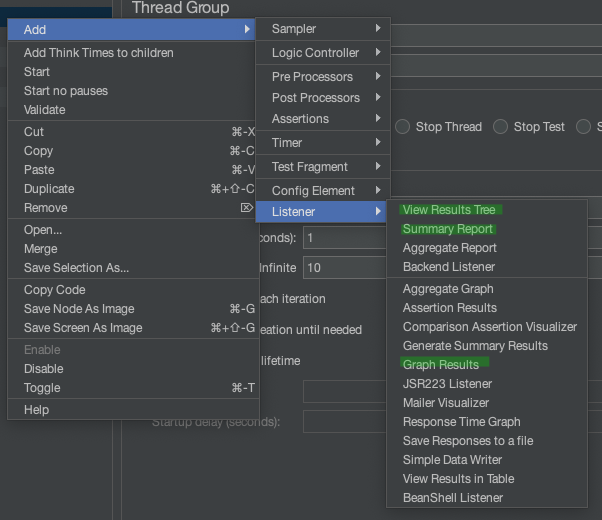602x520 pixels.
Task: Click Start no pauses option
Action: click(66, 91)
